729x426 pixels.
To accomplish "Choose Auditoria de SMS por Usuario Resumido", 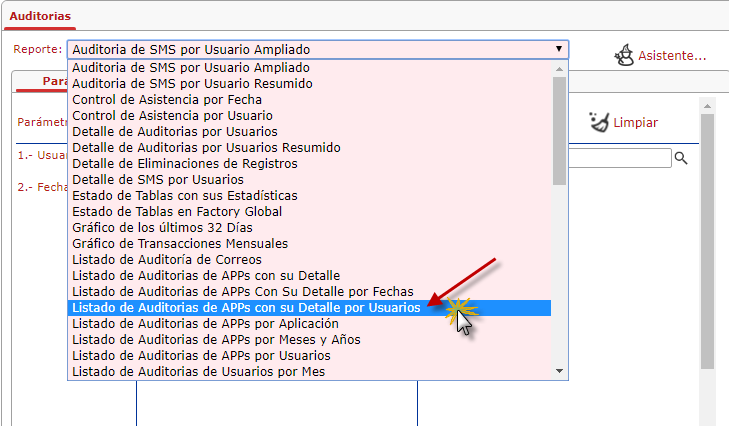I will (310, 83).
